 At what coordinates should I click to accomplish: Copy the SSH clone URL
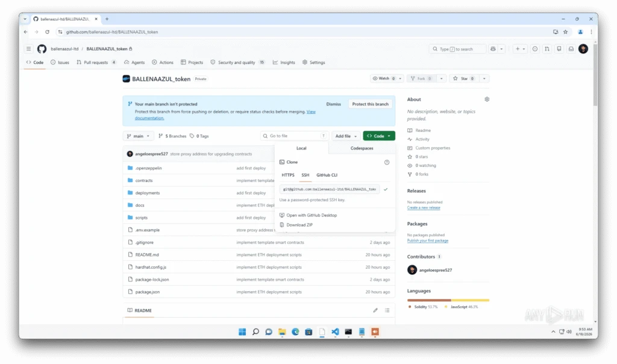pos(386,189)
